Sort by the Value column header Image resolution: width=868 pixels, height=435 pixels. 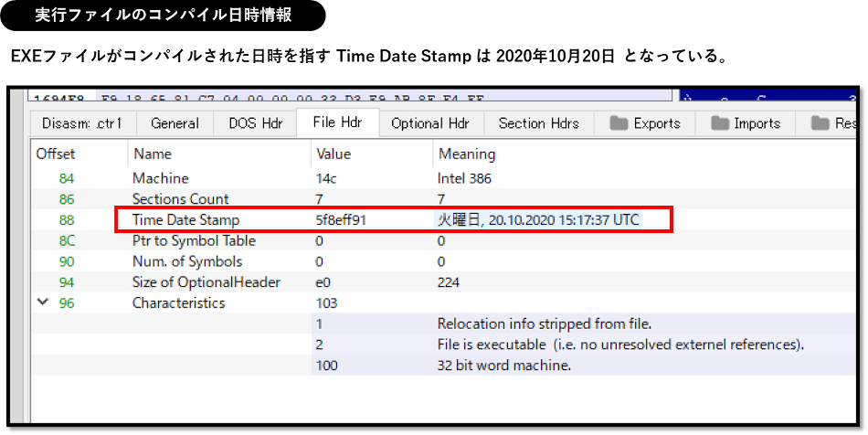[333, 154]
